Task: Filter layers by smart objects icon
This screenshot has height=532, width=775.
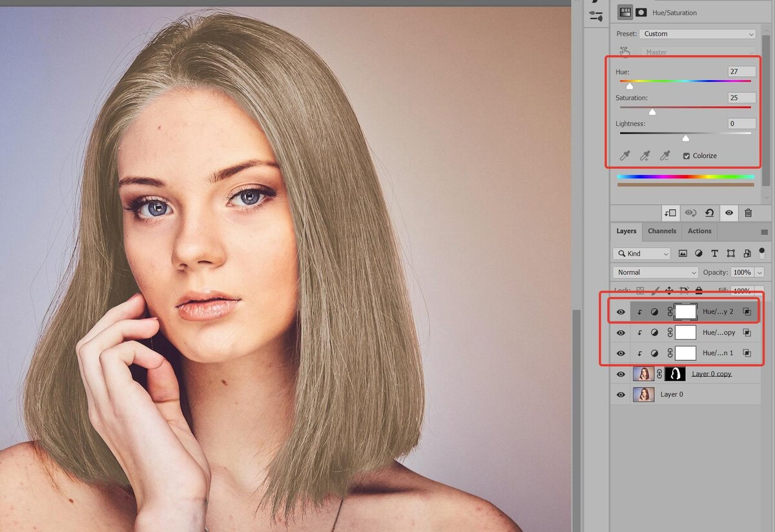Action: 747,254
